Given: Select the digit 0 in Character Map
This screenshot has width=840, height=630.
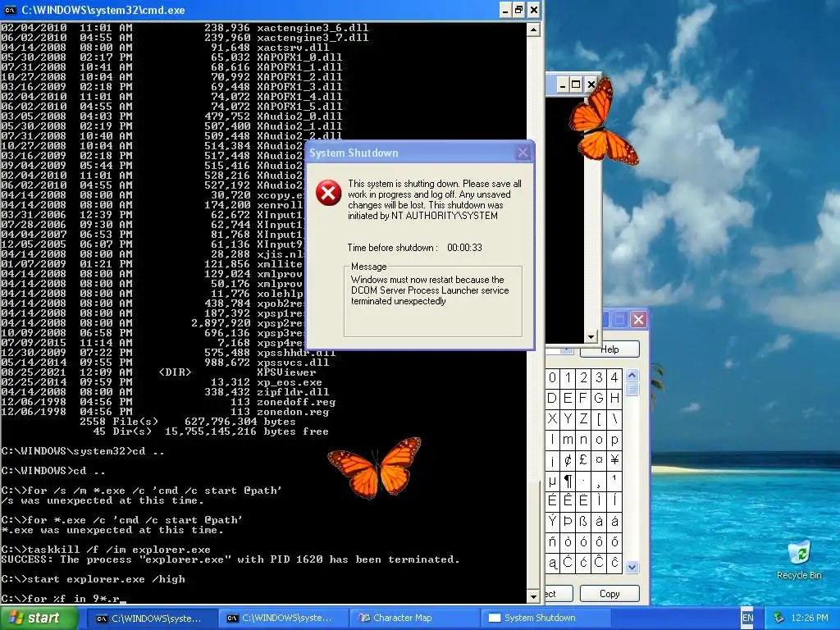Looking at the screenshot, I should point(552,377).
